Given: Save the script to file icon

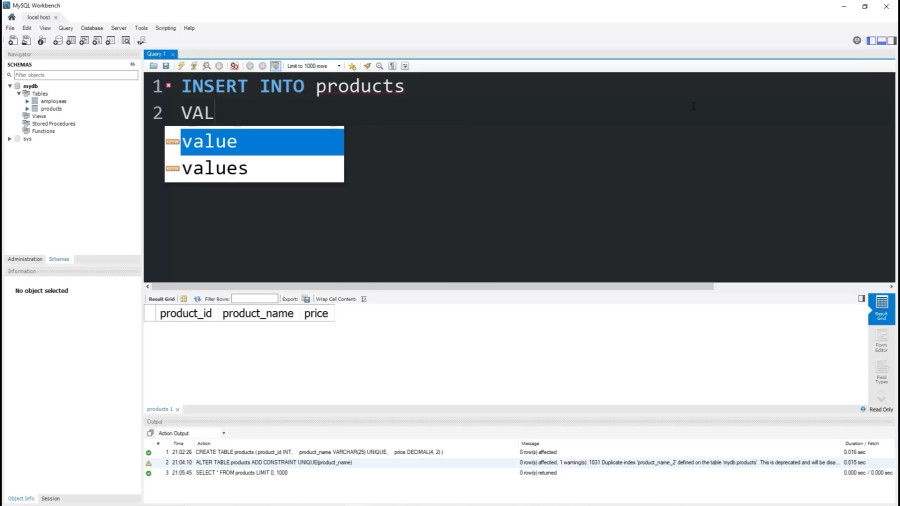Looking at the screenshot, I should coord(166,66).
